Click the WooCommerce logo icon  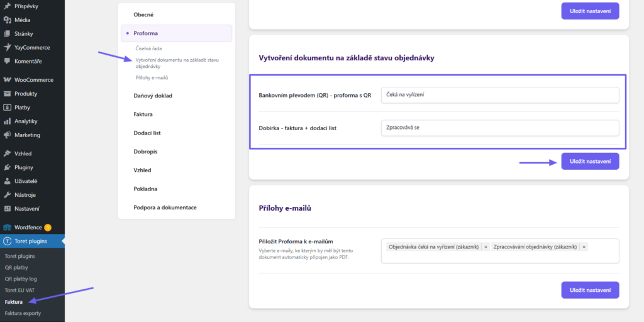coord(7,80)
